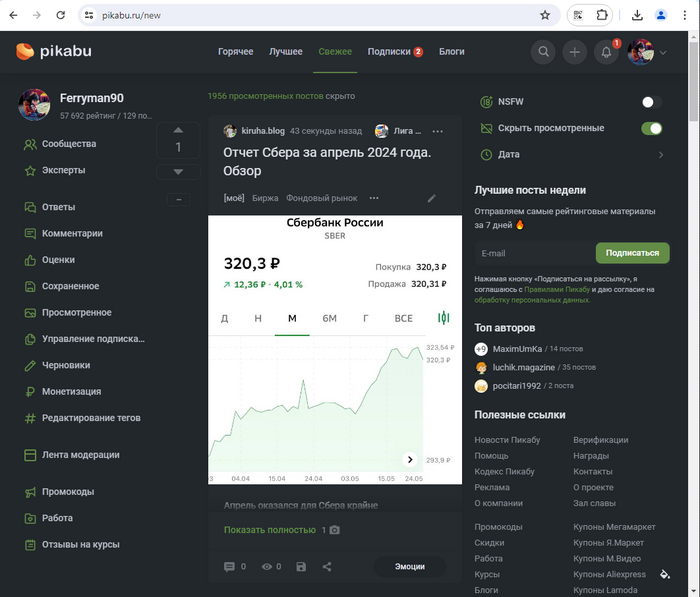
Task: Collapse the sidebar menu with minus button
Action: click(x=178, y=199)
